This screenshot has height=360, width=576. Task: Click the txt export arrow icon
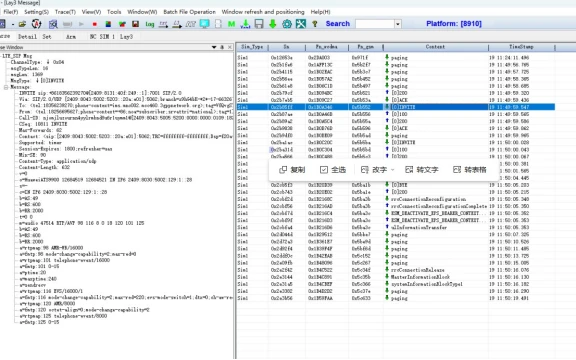[x=163, y=24]
